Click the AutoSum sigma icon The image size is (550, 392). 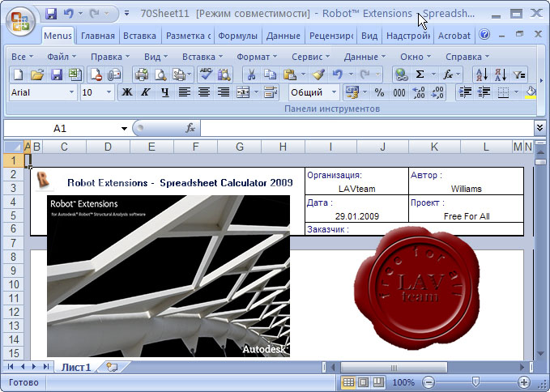420,75
